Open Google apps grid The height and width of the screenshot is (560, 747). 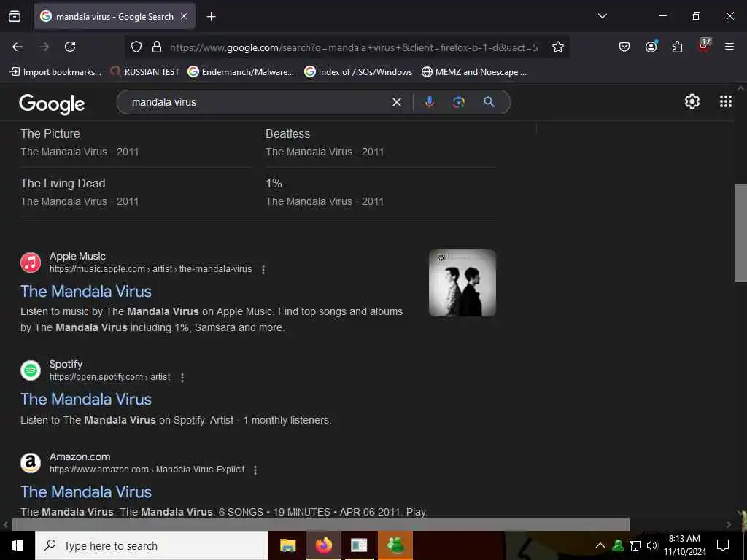(726, 101)
